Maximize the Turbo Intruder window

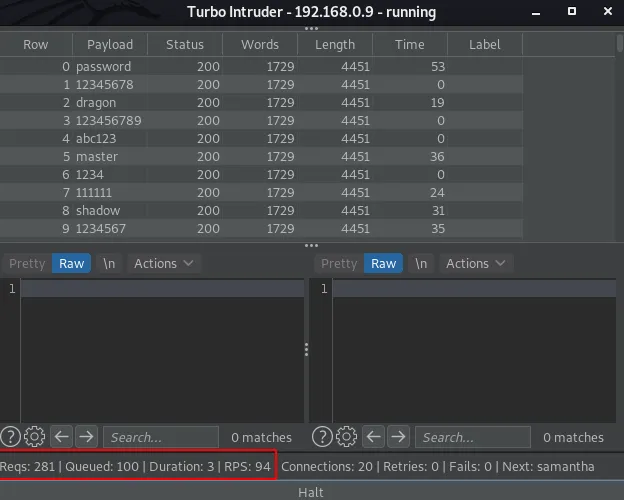point(572,11)
